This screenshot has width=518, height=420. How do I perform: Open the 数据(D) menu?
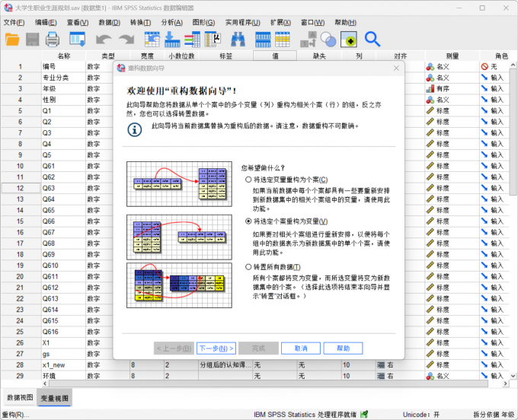[110, 22]
